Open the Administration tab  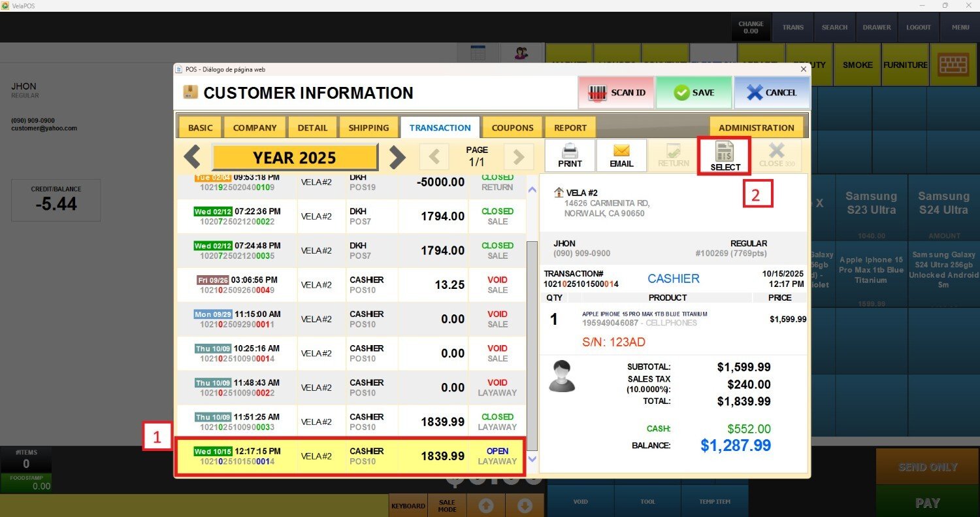click(756, 127)
